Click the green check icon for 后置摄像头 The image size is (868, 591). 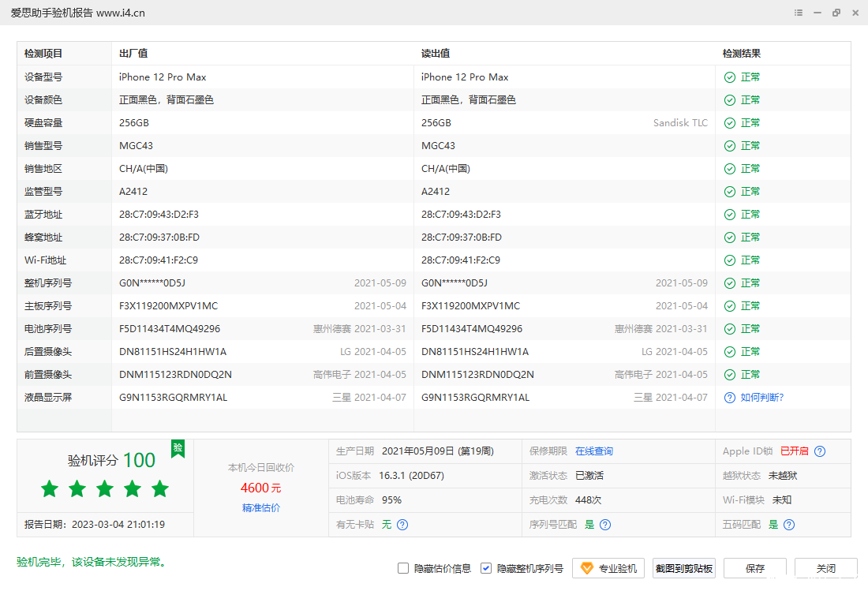(x=730, y=352)
